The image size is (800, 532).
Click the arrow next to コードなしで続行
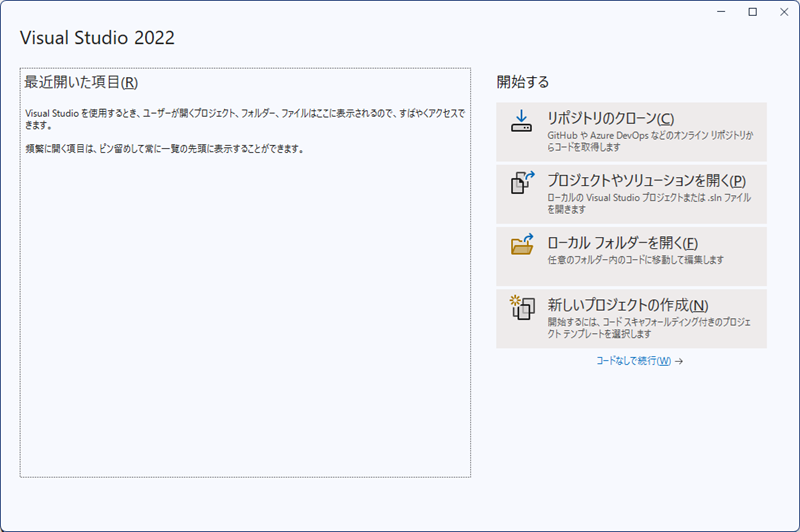[x=679, y=362]
